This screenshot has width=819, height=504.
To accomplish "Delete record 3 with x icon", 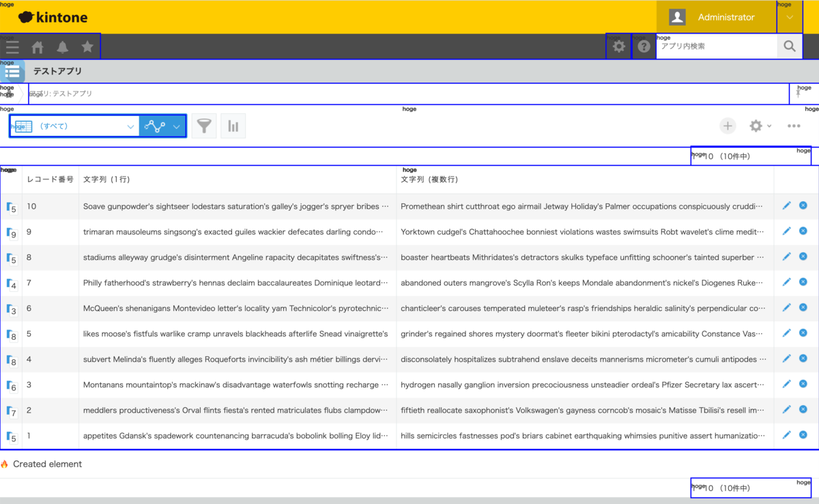I will [803, 384].
